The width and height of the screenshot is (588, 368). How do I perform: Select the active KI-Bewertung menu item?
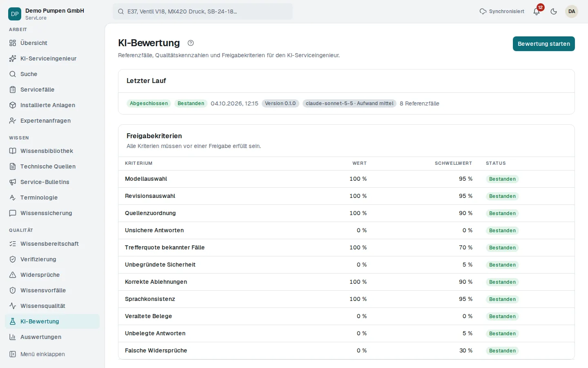52,321
